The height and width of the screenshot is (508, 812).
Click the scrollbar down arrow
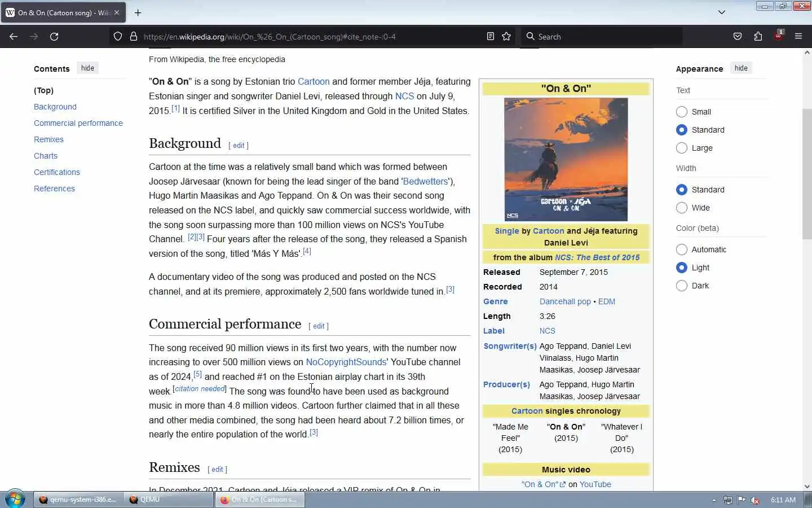click(807, 486)
